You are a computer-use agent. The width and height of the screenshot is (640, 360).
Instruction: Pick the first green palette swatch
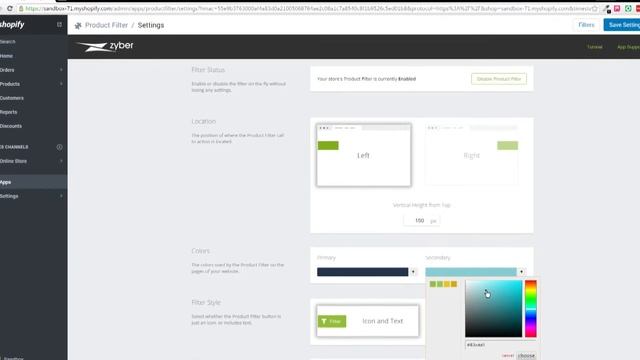click(x=433, y=284)
